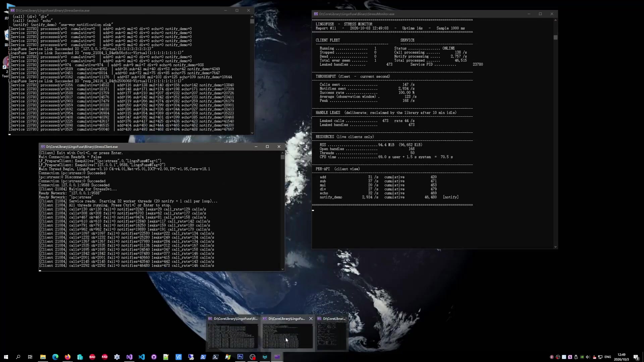Click 'Connection 127.0.0.1:9588 Succeeded' line in StressClient
This screenshot has height=362, width=644.
pos(74,185)
